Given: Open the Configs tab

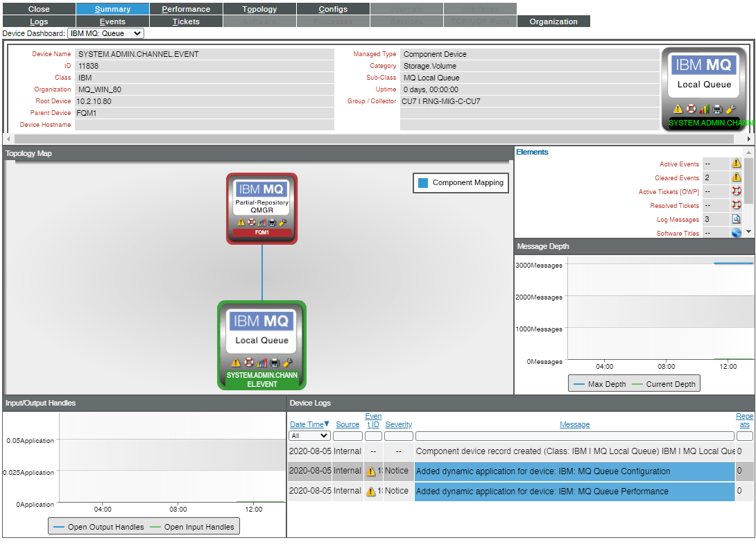Looking at the screenshot, I should (333, 9).
